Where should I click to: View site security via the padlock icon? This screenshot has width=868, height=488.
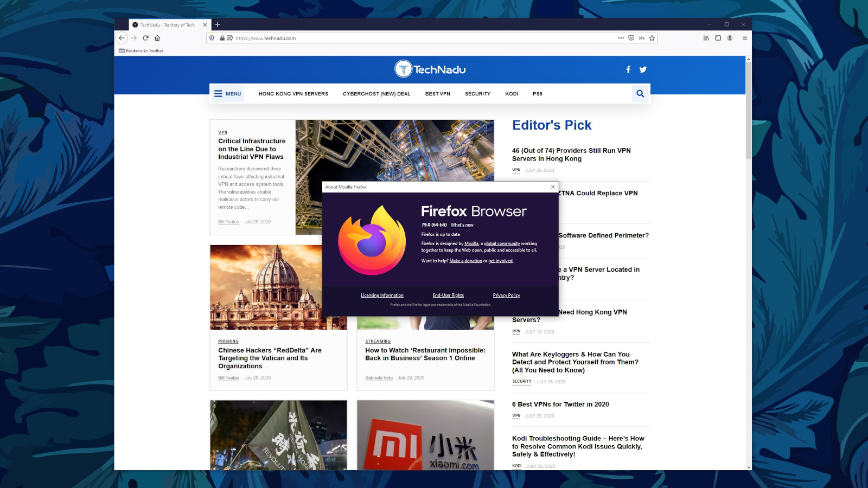[x=222, y=38]
